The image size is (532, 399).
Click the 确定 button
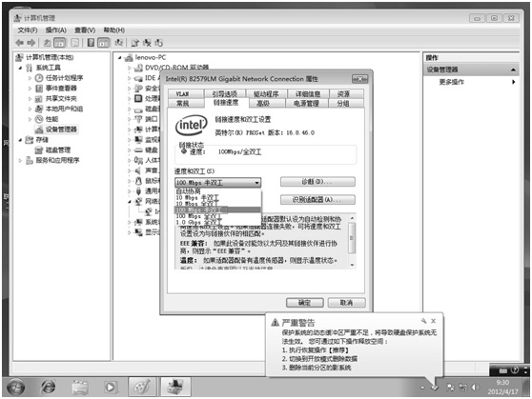click(304, 303)
